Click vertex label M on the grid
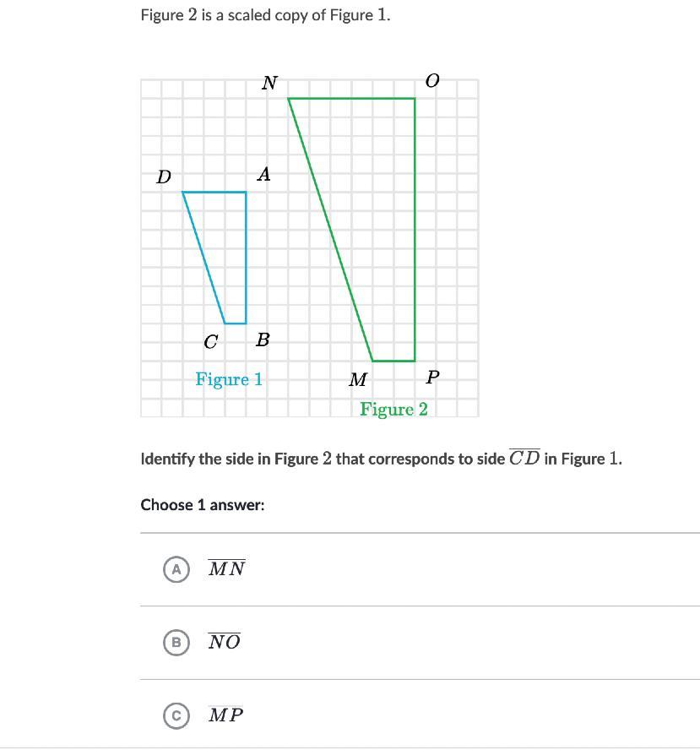The height and width of the screenshot is (750, 700). tap(358, 380)
